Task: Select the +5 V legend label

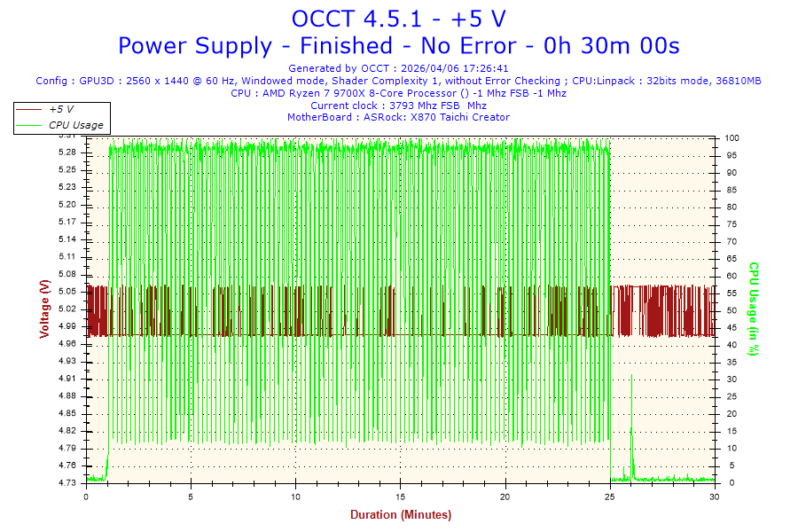Action: (61, 109)
